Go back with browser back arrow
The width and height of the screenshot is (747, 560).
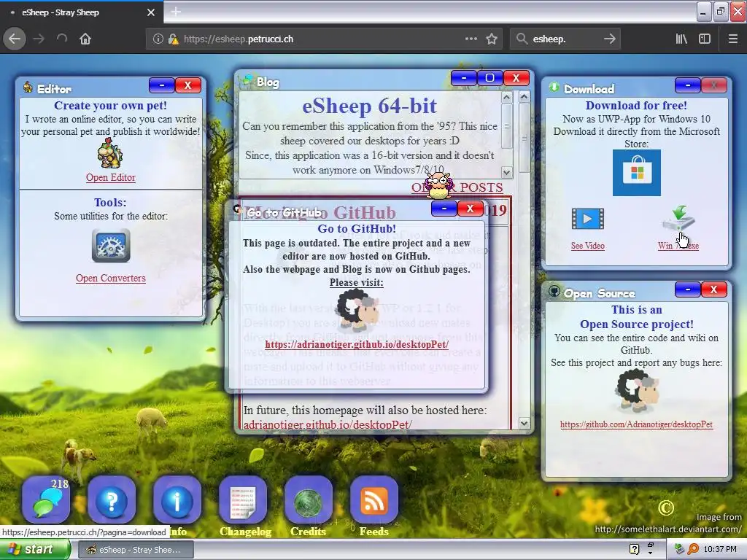[x=15, y=39]
